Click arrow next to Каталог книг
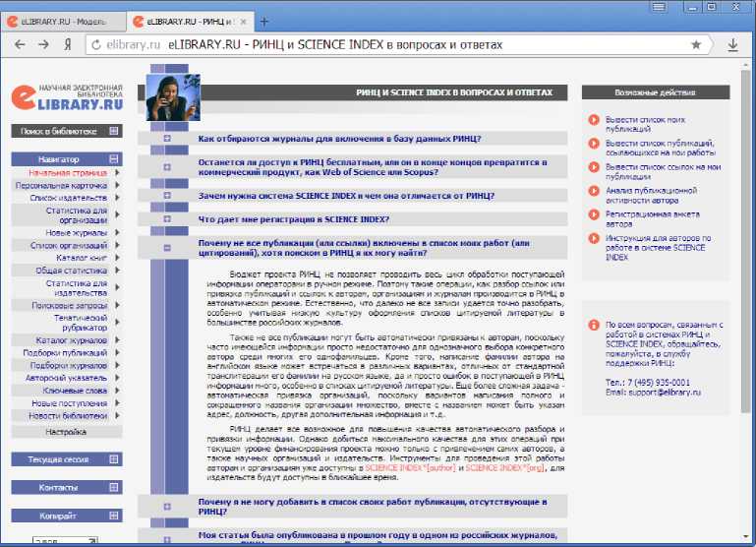756x547 pixels. pos(117,258)
